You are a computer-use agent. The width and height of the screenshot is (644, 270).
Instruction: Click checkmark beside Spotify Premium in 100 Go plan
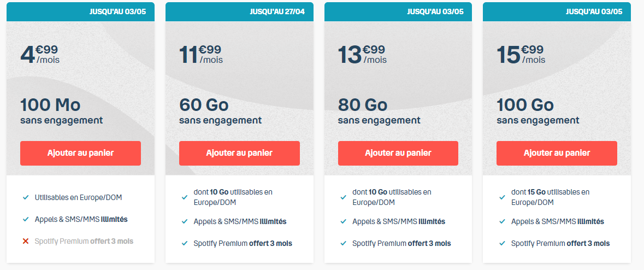pyautogui.click(x=502, y=243)
